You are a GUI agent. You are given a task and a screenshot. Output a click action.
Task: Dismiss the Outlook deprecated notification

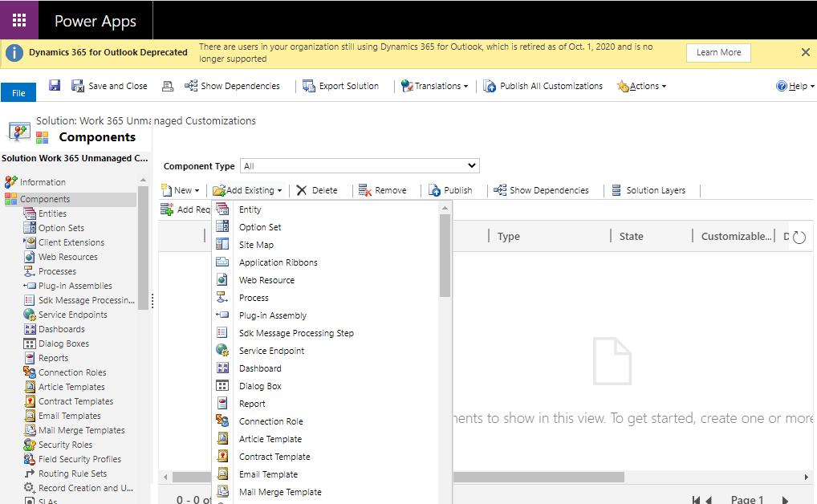(x=806, y=52)
